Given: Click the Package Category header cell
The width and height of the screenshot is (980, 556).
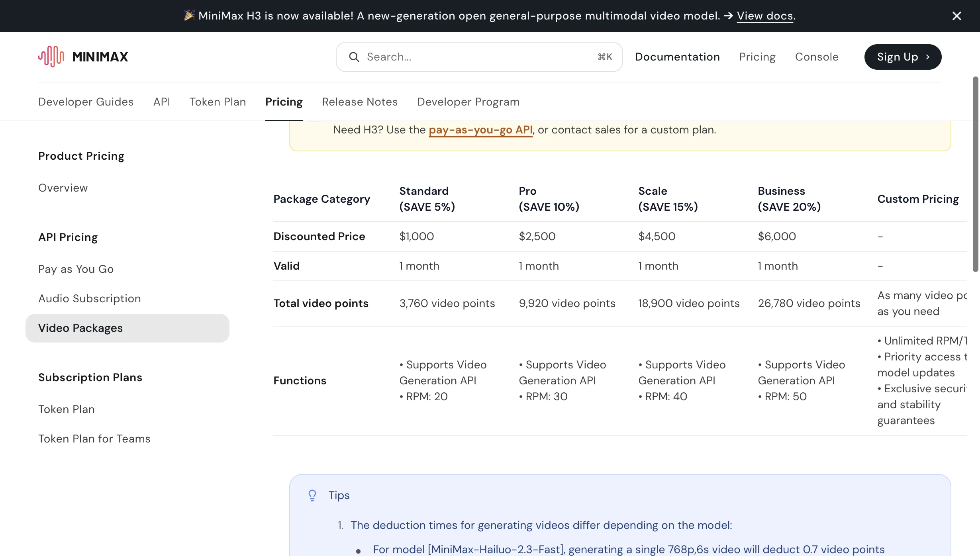Looking at the screenshot, I should point(322,199).
